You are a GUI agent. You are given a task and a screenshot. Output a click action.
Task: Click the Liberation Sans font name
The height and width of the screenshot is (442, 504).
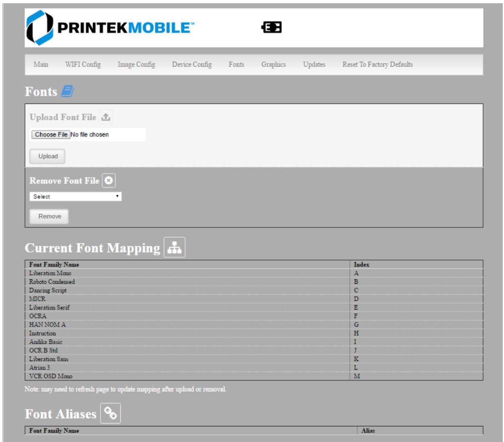49,359
